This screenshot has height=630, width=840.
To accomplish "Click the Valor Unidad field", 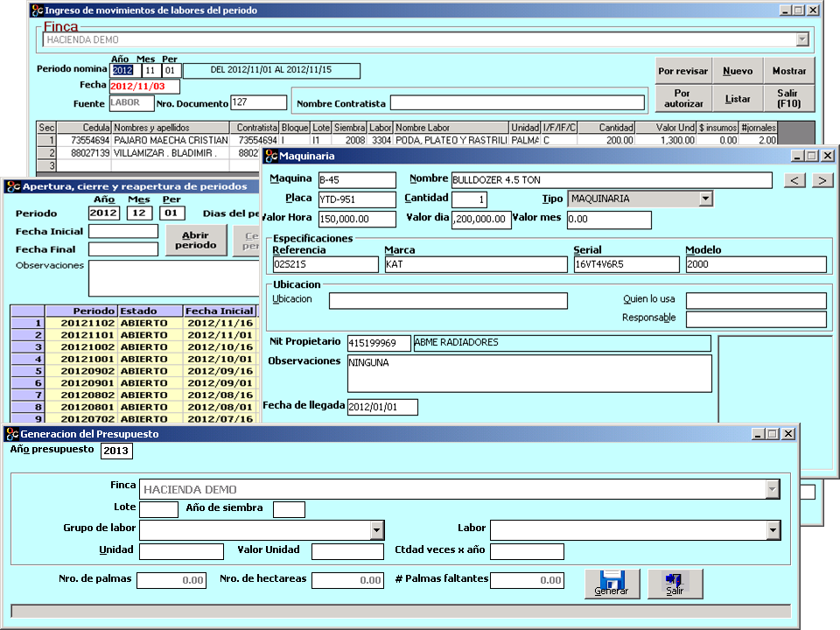I will (x=347, y=552).
